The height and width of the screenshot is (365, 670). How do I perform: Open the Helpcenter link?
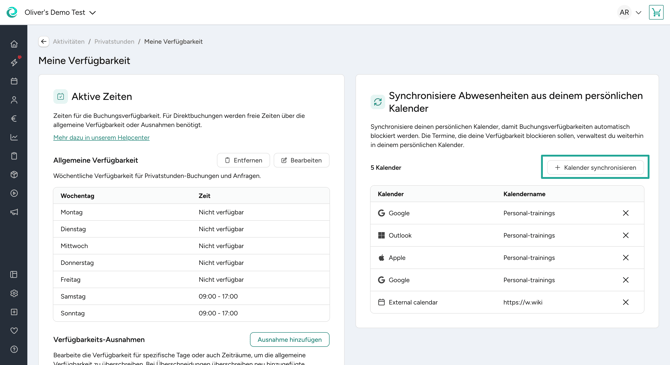pyautogui.click(x=101, y=138)
